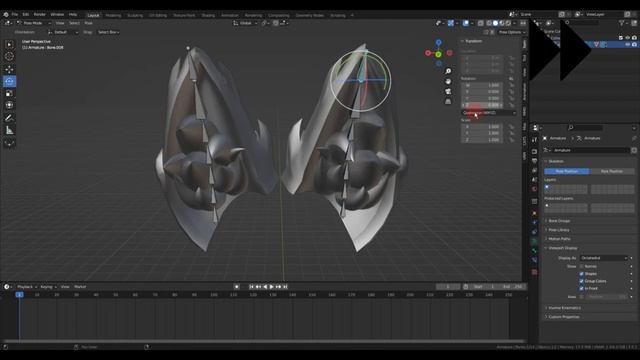
Task: Jump to the timeline start frame button
Action: 251,287
